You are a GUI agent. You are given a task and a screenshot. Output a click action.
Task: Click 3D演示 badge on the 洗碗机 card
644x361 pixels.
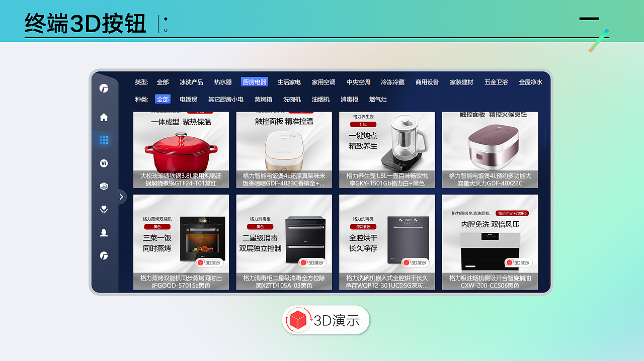415,262
